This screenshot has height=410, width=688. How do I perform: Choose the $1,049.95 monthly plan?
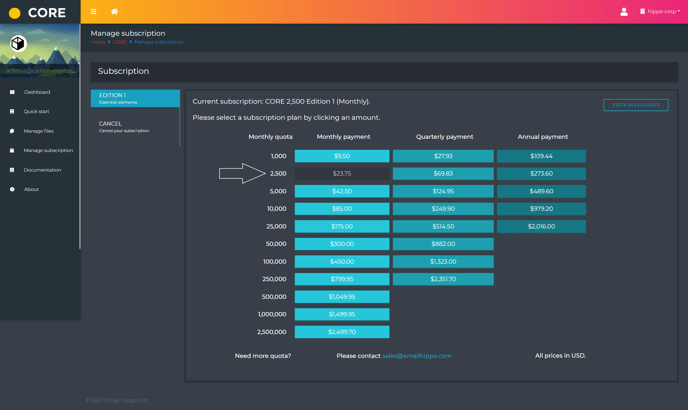click(x=342, y=296)
